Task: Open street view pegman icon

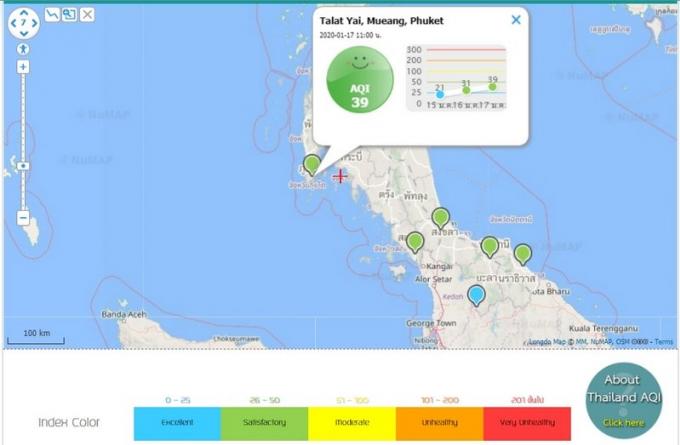Action: click(x=23, y=49)
